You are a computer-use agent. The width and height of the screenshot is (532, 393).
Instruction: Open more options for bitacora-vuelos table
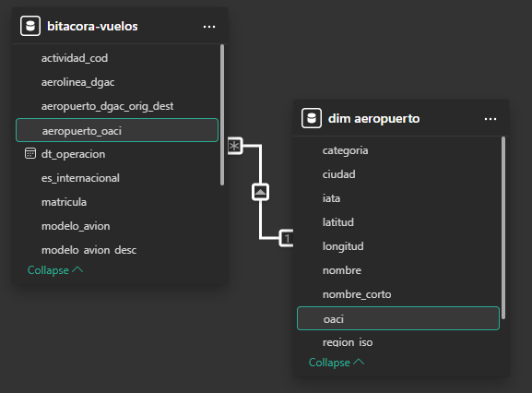coord(209,27)
